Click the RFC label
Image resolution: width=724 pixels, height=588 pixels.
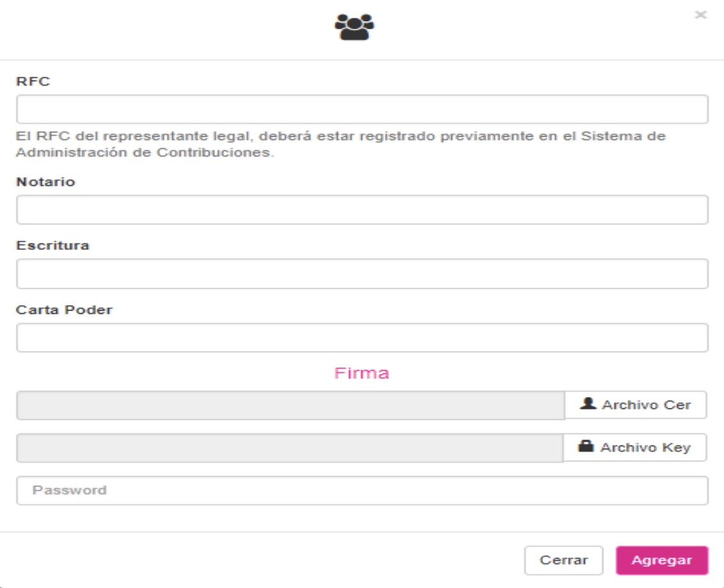point(33,81)
